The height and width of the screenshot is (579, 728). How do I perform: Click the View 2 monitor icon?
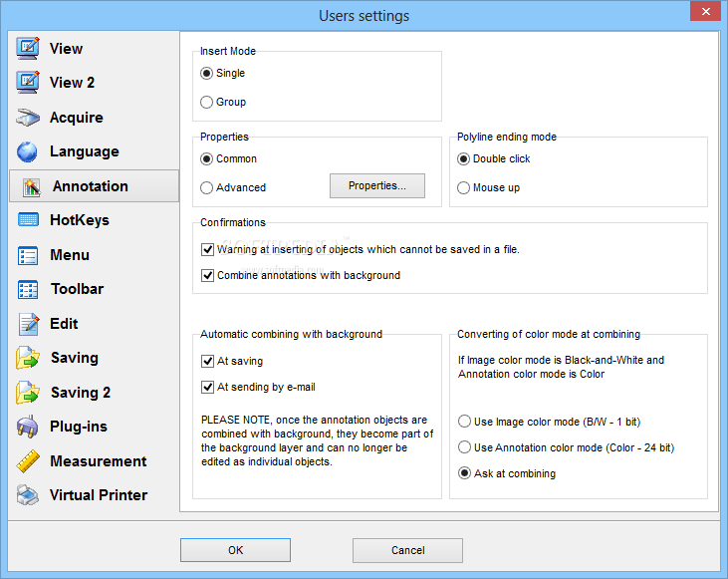(28, 83)
